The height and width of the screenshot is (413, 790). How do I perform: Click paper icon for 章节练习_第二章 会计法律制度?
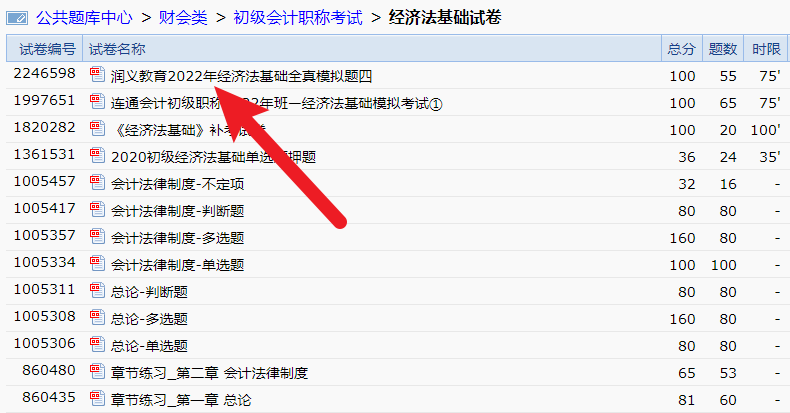coord(97,372)
